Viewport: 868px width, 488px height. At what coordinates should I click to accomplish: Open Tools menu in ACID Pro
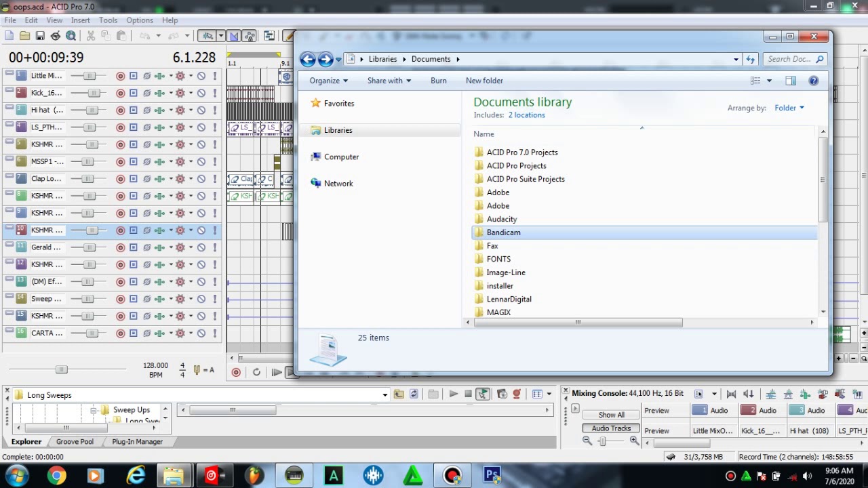[108, 20]
